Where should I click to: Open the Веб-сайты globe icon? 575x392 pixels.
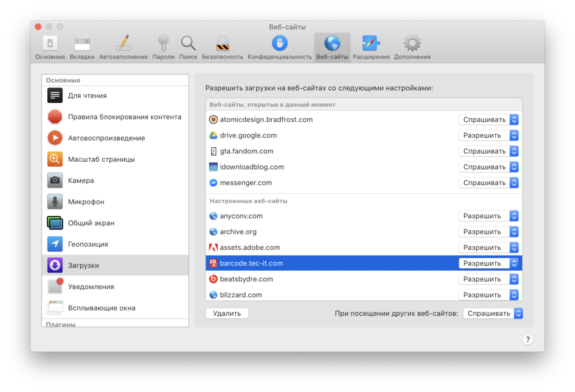[x=332, y=43]
